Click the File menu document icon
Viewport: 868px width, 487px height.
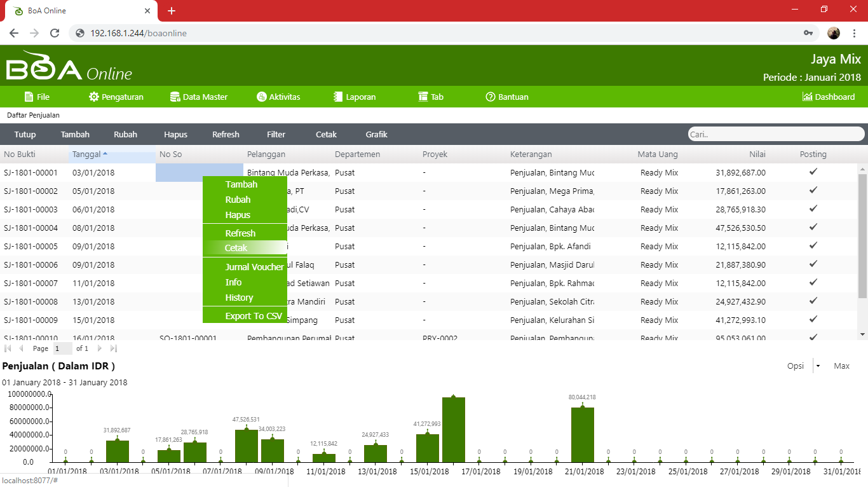[29, 97]
